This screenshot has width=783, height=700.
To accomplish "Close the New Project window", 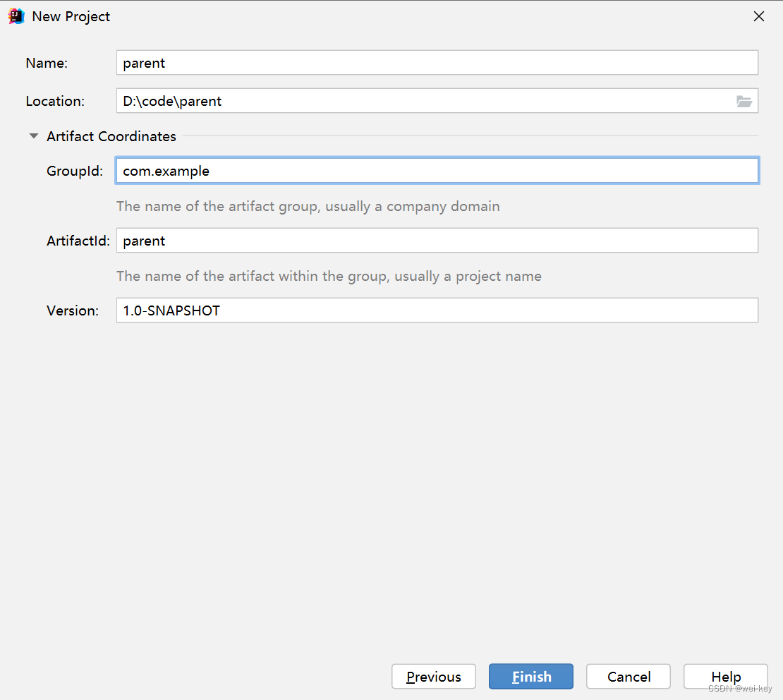I will pos(758,16).
